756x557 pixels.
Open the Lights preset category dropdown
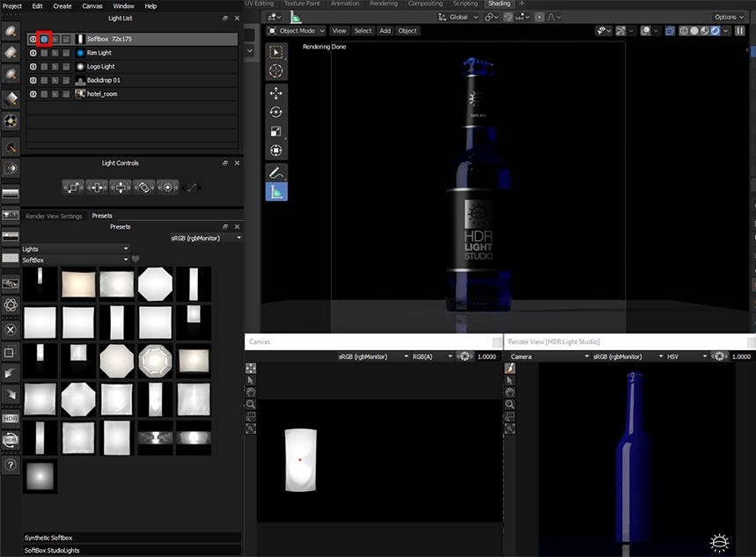(x=76, y=249)
